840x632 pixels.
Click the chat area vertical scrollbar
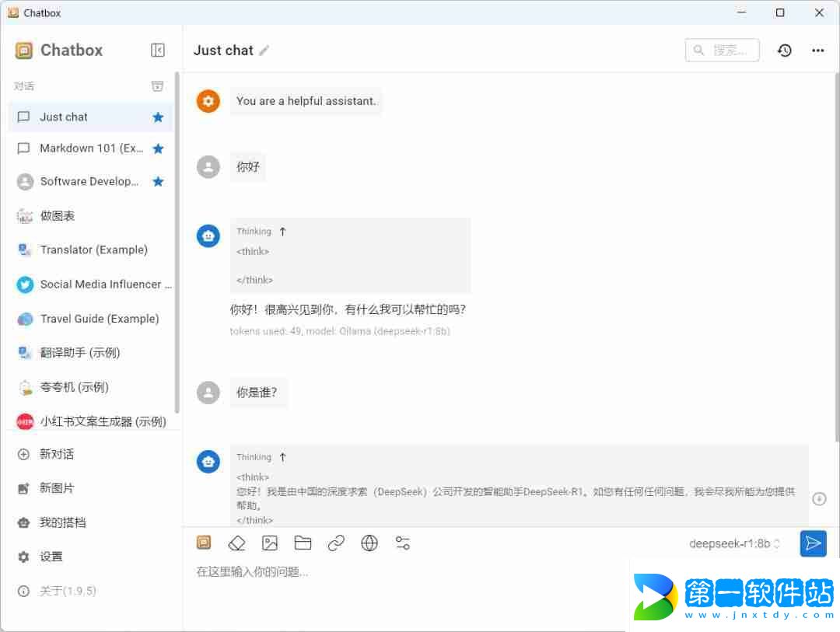[836, 257]
